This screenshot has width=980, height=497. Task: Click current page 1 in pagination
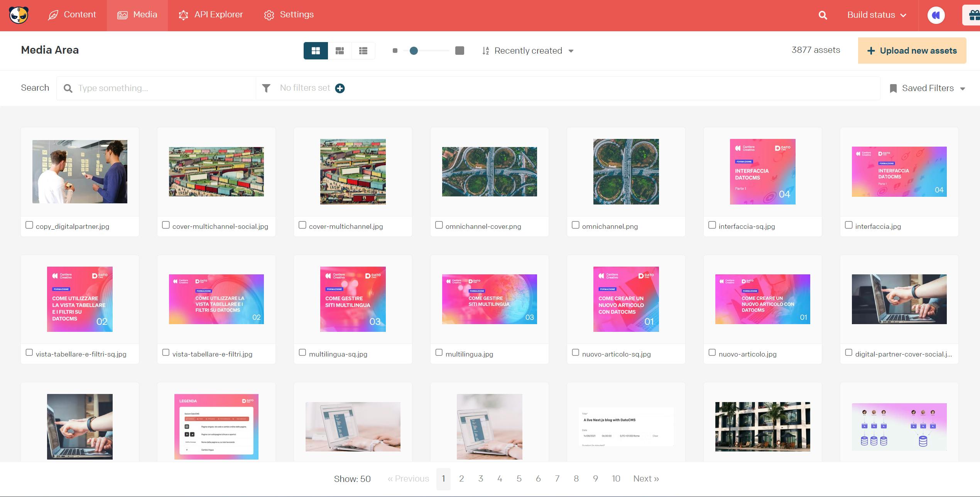tap(443, 479)
